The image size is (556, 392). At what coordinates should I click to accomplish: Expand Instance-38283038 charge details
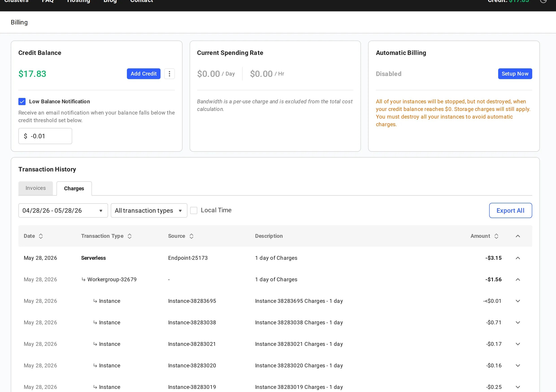tap(518, 323)
